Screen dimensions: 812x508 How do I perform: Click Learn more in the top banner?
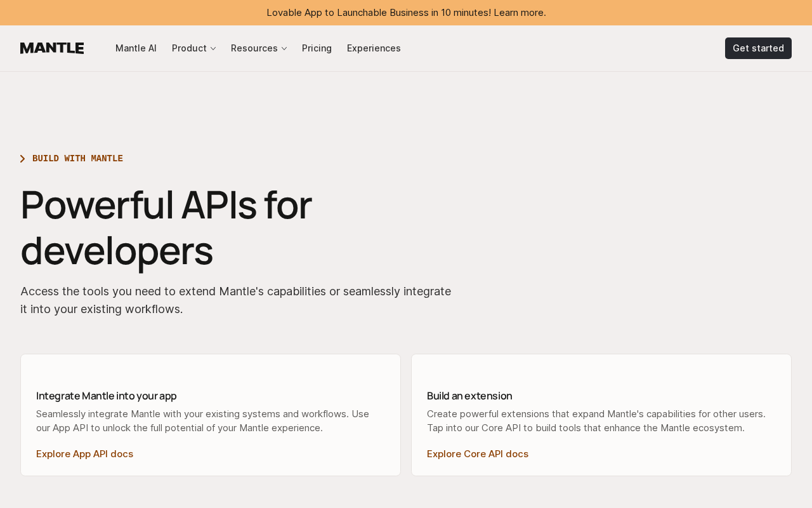519,13
